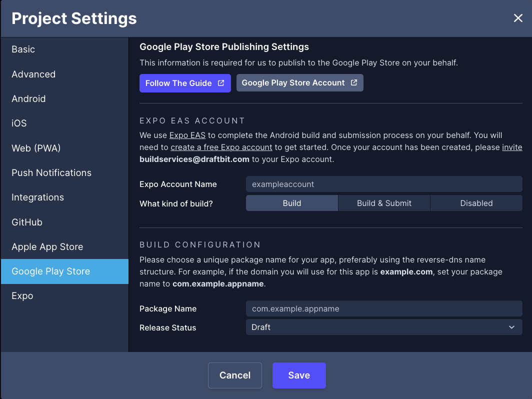The height and width of the screenshot is (399, 532).
Task: Click the Follow The Guide button
Action: click(185, 83)
